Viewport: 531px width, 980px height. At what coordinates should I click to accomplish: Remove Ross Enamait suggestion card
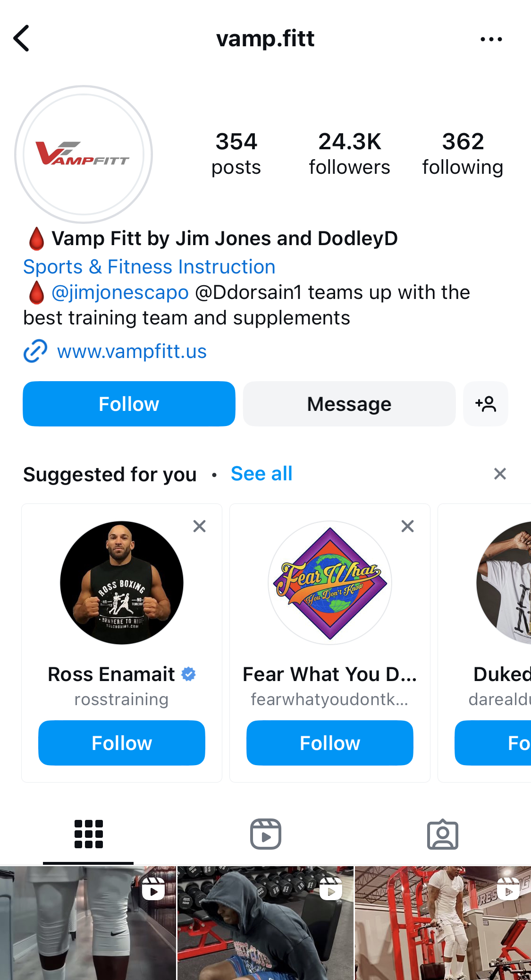(x=200, y=526)
